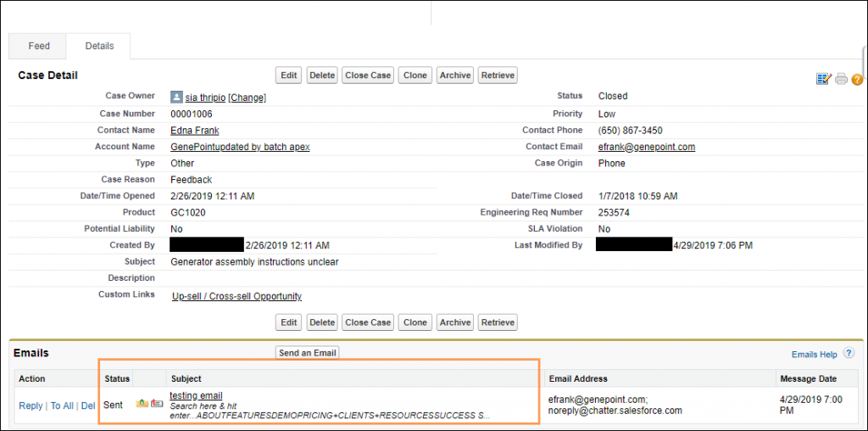Click the Status value Closed
Viewport: 868px width, 431px height.
[x=613, y=97]
